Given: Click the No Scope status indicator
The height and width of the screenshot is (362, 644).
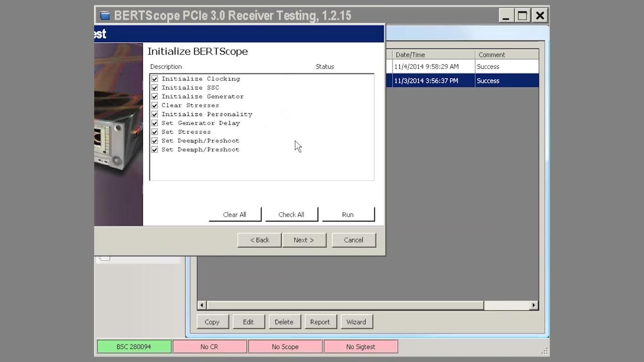Looking at the screenshot, I should pyautogui.click(x=285, y=347).
